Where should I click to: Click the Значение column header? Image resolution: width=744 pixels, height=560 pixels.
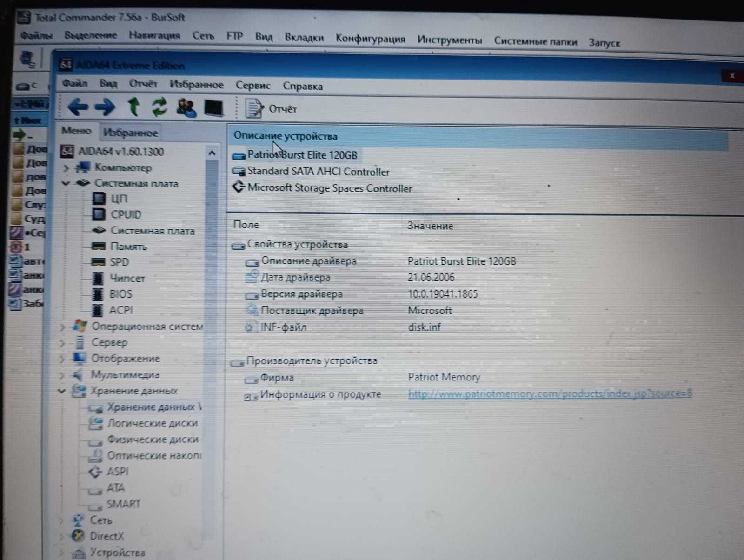coord(430,226)
